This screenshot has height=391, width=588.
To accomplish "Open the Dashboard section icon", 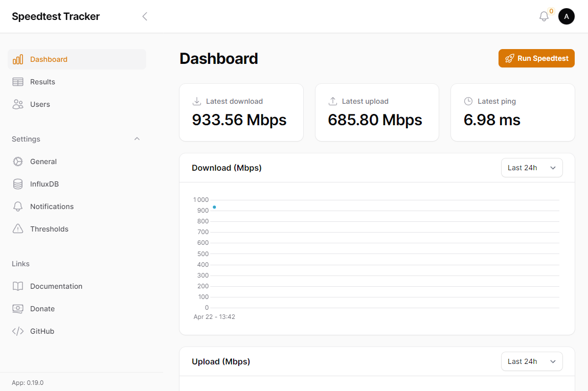I will pyautogui.click(x=18, y=59).
